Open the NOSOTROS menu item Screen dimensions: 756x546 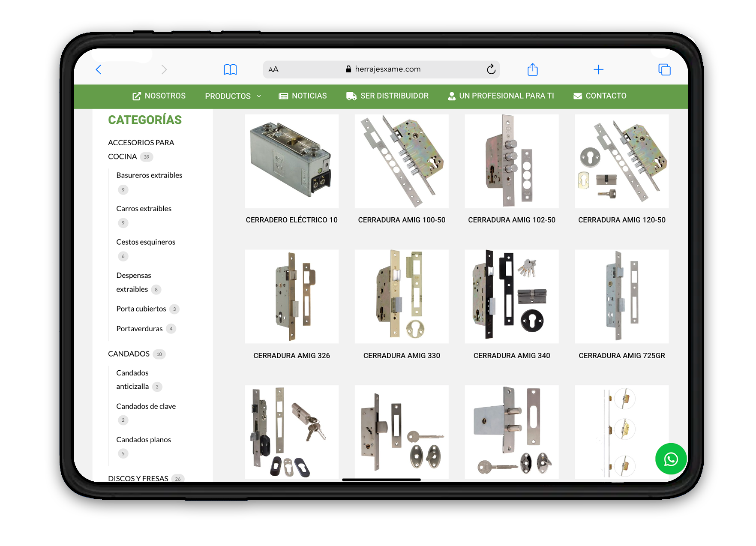point(159,96)
